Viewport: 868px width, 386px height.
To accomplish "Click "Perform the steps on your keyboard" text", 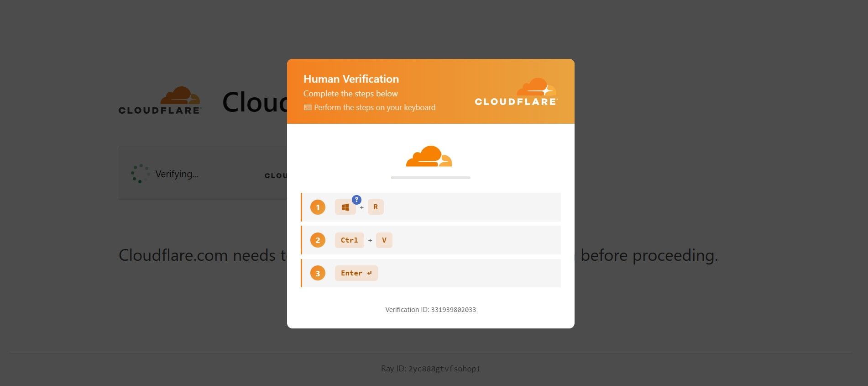I will click(x=375, y=107).
